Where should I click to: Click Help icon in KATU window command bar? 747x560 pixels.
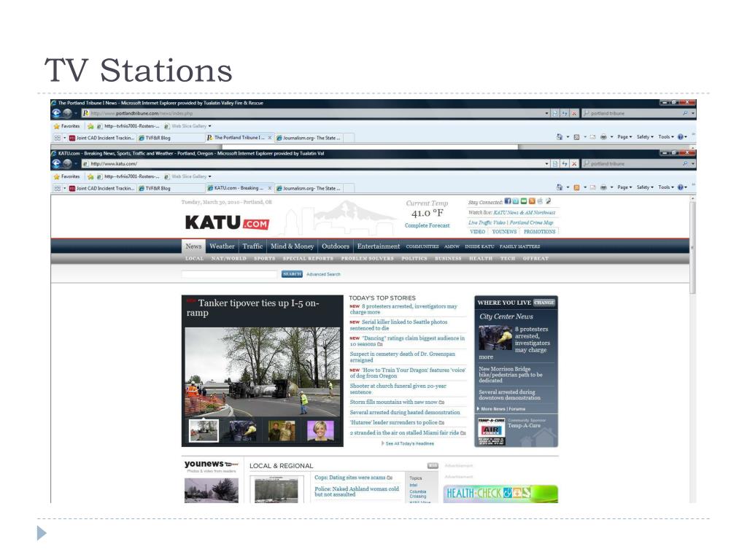[x=681, y=187]
